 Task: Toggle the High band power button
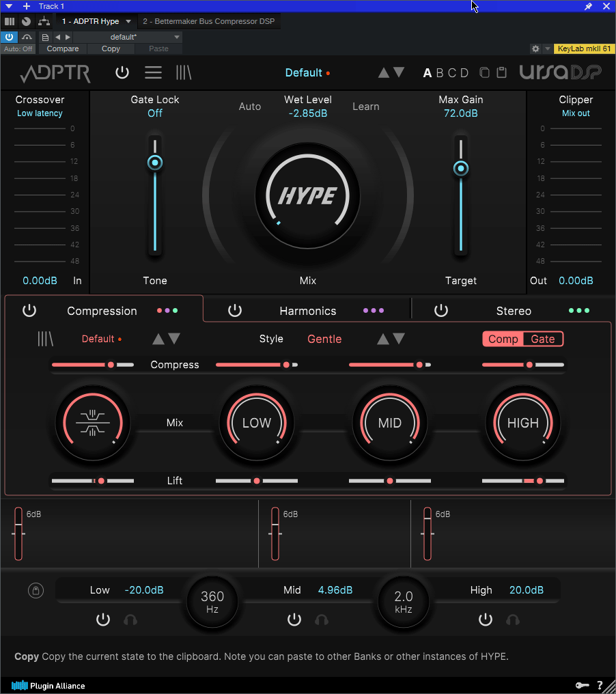[x=486, y=620]
